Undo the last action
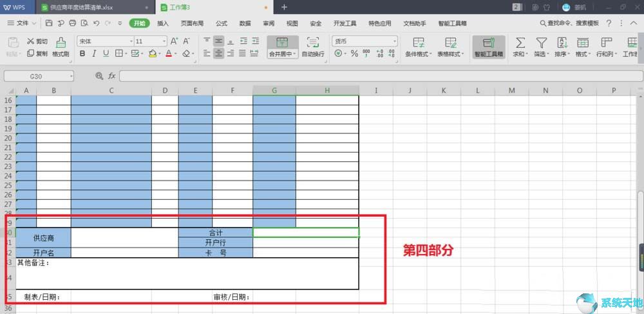 tap(97, 23)
